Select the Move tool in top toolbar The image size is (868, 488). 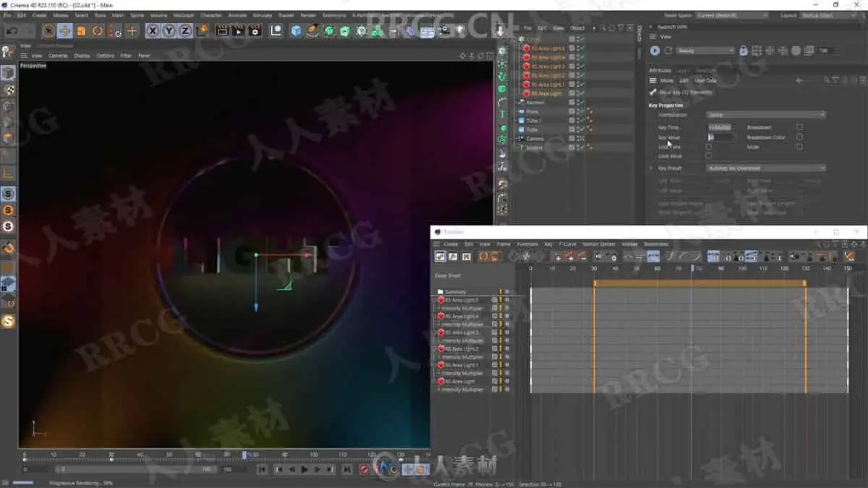click(x=64, y=31)
